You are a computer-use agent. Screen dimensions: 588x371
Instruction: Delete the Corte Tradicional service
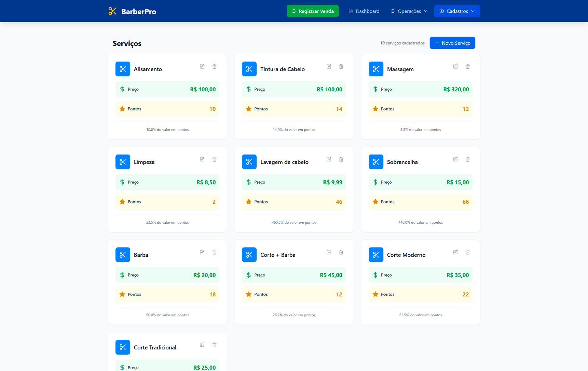214,345
